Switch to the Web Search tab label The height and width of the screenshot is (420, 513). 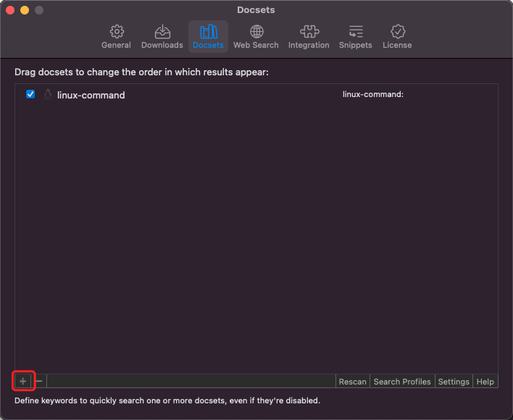[x=256, y=45]
